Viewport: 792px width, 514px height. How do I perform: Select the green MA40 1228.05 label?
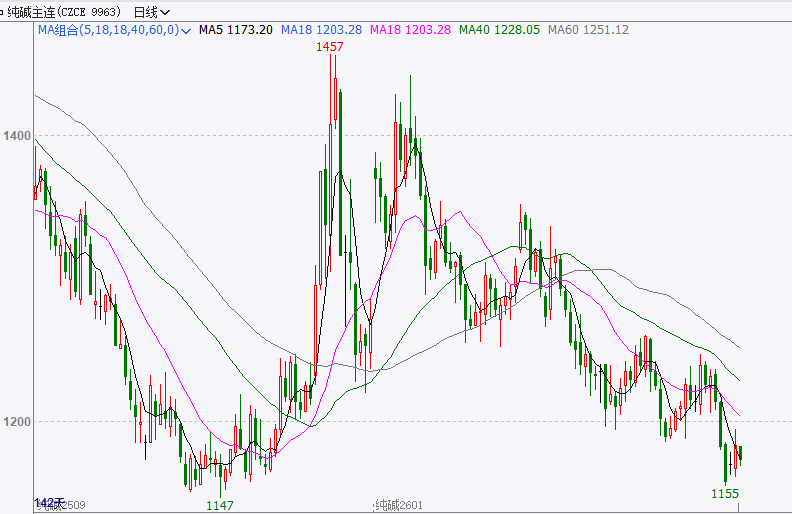pyautogui.click(x=498, y=30)
